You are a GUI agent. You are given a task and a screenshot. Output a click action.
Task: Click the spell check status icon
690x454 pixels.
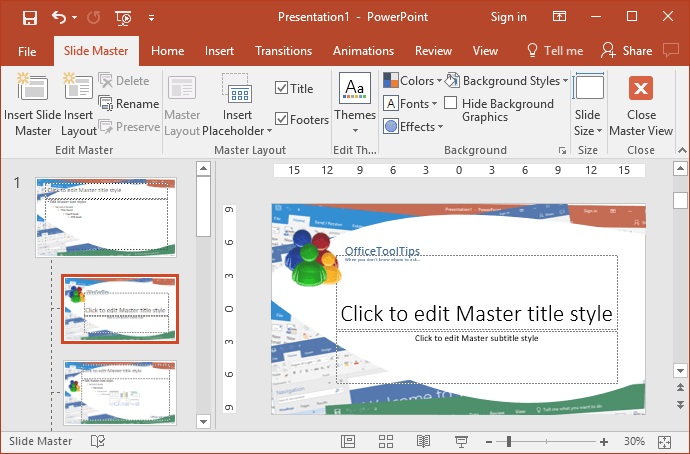[97, 441]
